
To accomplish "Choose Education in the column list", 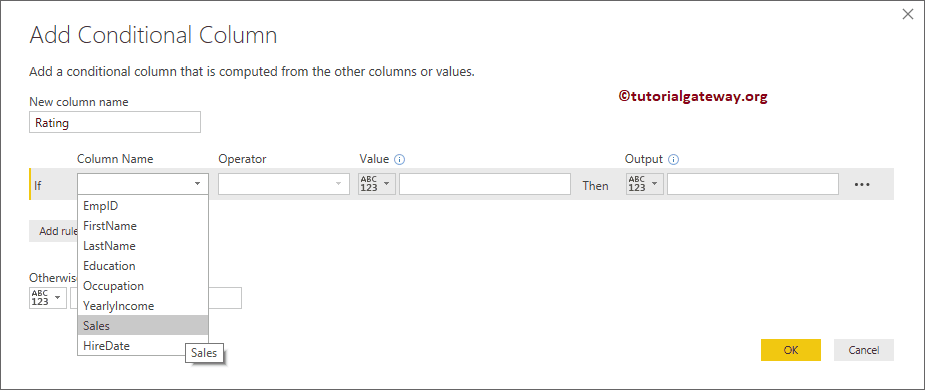I will click(143, 266).
